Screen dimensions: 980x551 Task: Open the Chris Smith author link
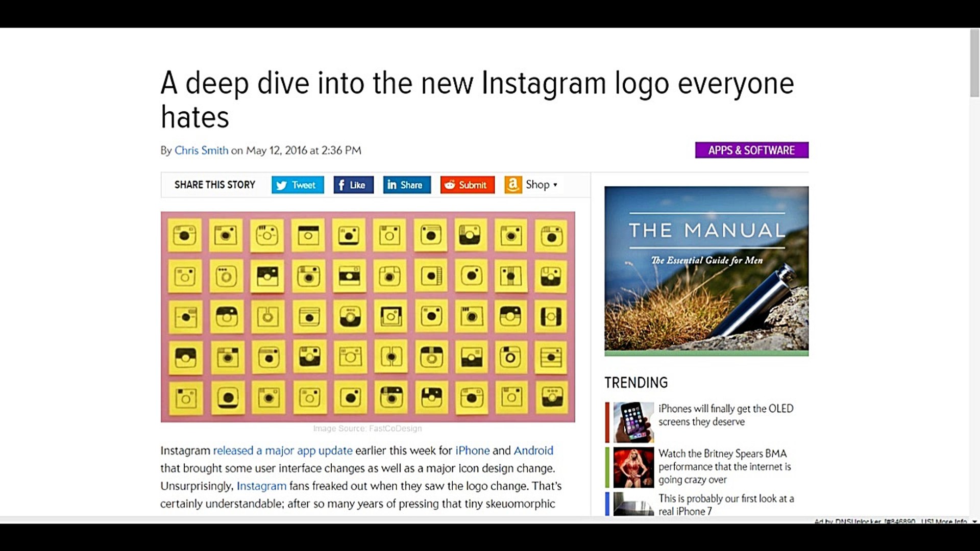[x=201, y=151]
